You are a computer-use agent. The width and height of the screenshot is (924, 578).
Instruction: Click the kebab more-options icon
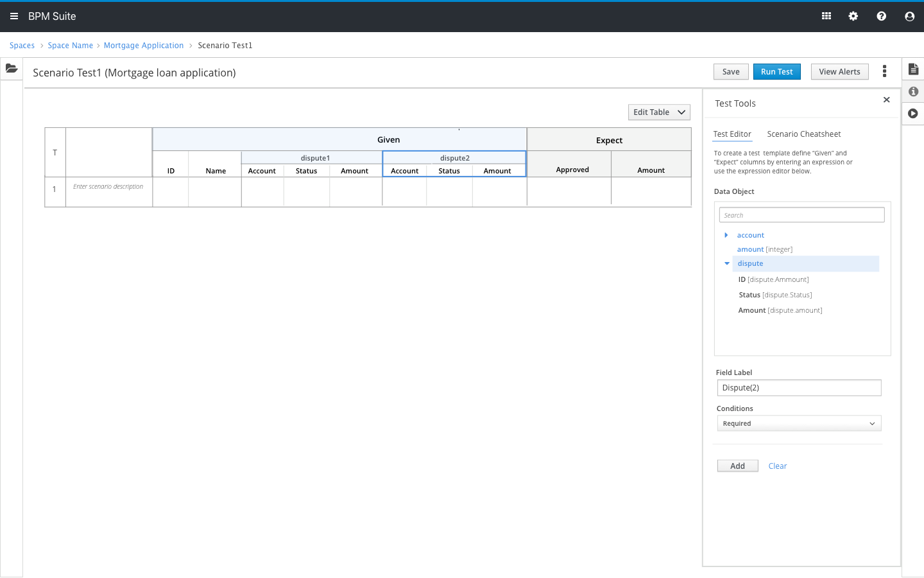tap(884, 71)
